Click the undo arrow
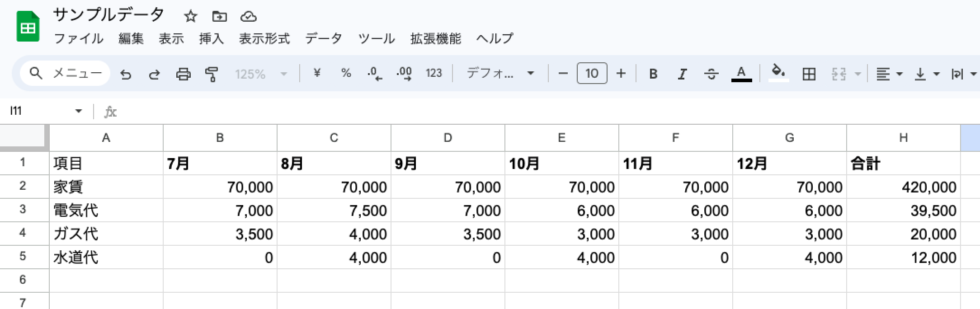 (x=126, y=74)
